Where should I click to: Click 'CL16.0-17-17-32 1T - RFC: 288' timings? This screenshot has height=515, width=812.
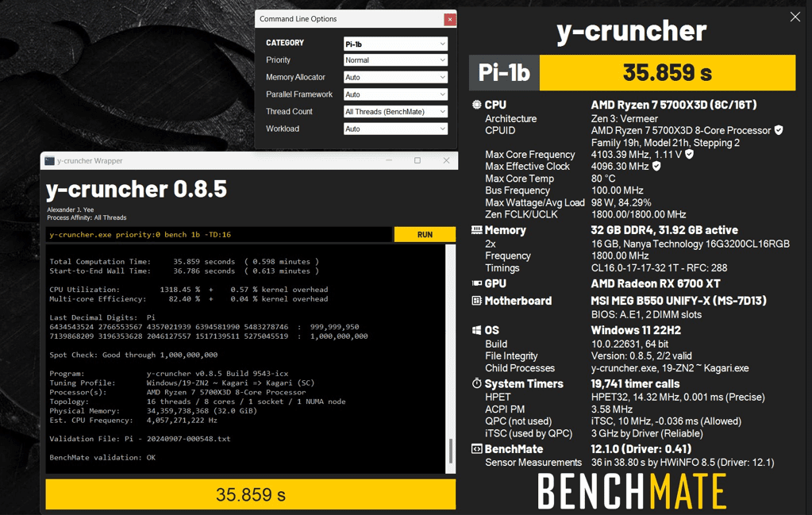tap(660, 267)
